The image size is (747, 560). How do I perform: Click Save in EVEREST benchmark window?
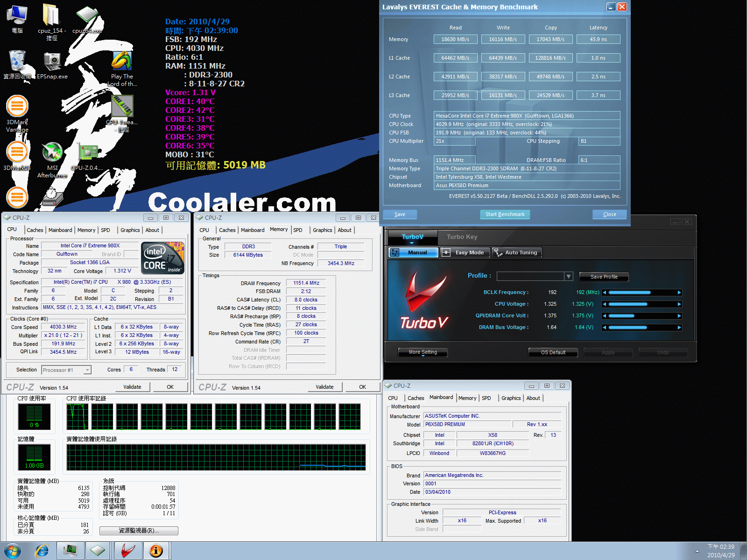(400, 214)
